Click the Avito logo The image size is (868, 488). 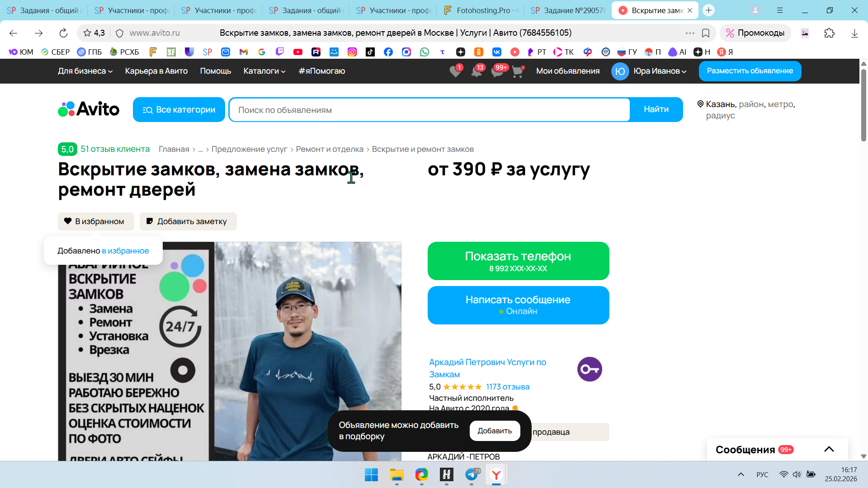(89, 109)
